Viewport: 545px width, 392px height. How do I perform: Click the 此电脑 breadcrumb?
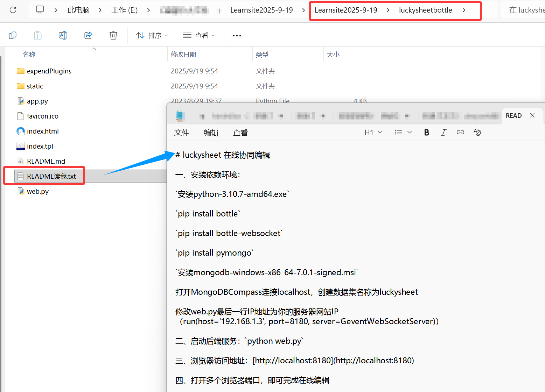[x=78, y=10]
